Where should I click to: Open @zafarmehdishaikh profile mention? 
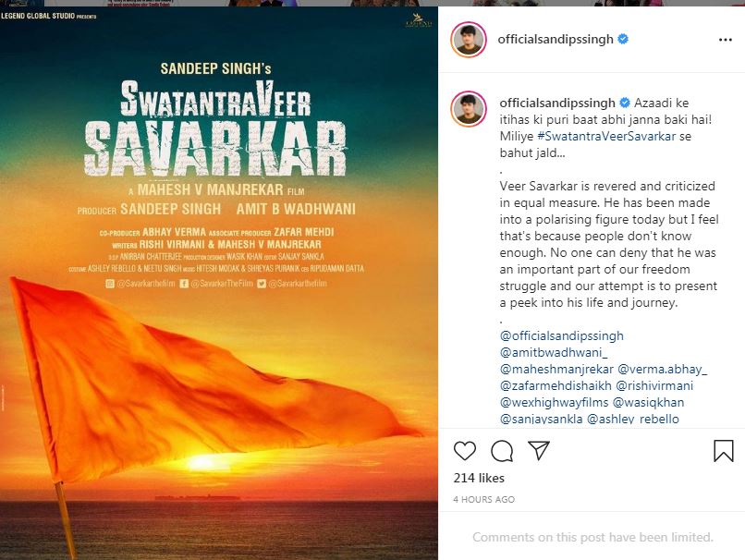pyautogui.click(x=556, y=385)
